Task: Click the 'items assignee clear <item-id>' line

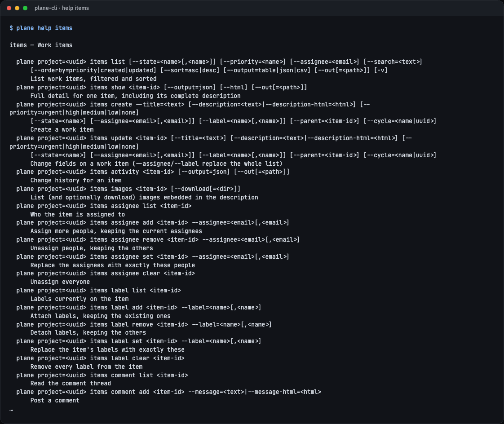Action: pyautogui.click(x=106, y=273)
